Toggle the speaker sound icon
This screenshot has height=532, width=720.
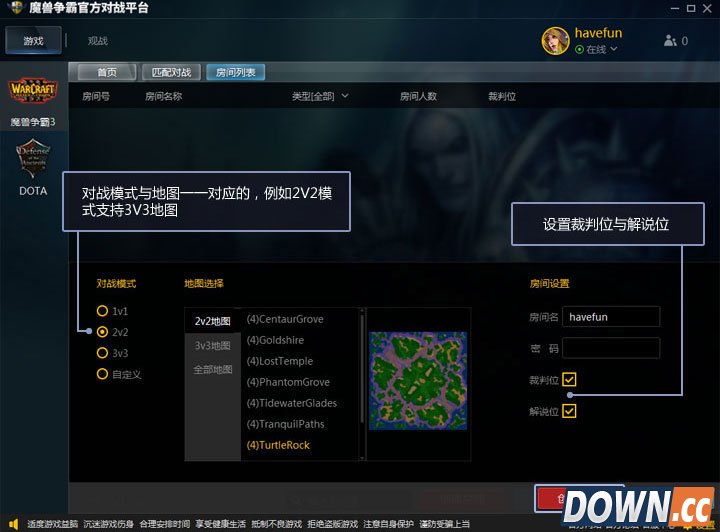pos(13,524)
